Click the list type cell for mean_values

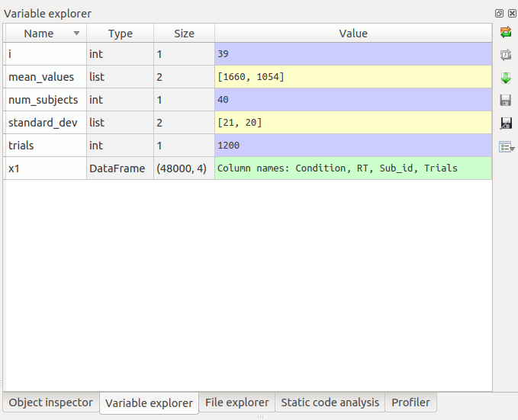click(x=121, y=76)
